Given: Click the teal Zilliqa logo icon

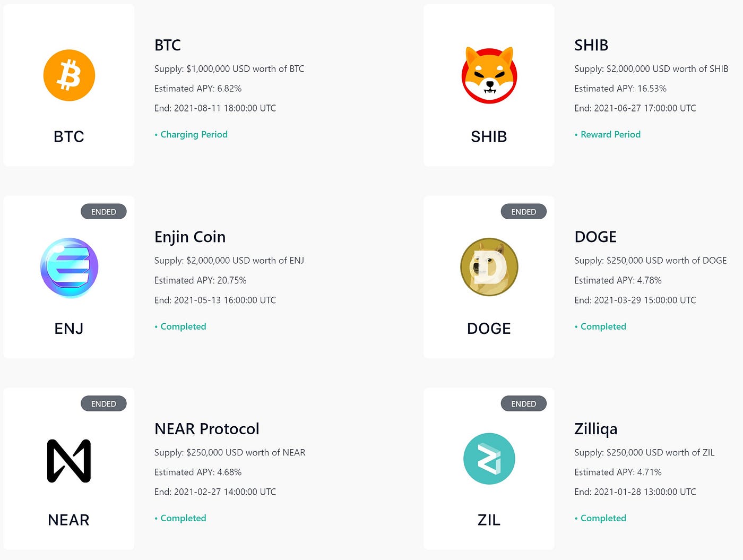Looking at the screenshot, I should pos(489,459).
